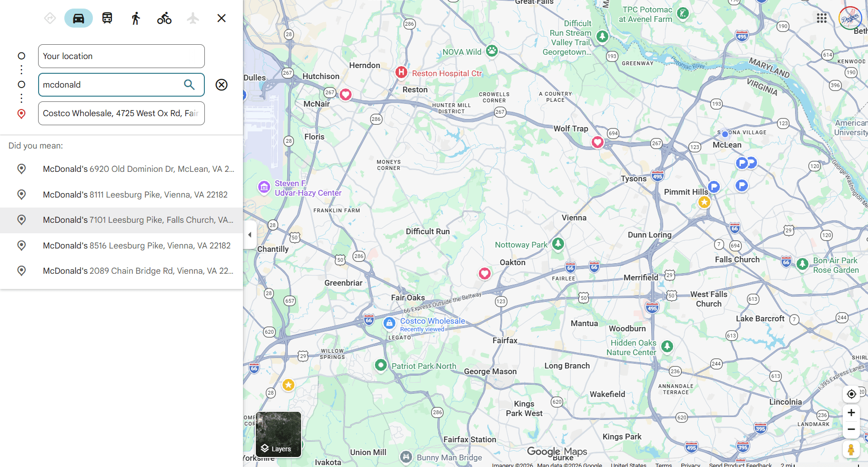Close the directions panel

coord(222,18)
